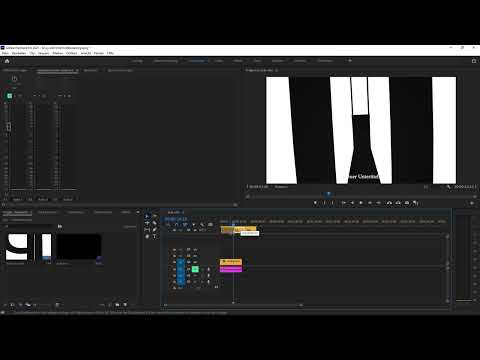This screenshot has width=480, height=360.
Task: Click the first channel volume fader in Audio Track Mixer
Action: [x=9, y=127]
